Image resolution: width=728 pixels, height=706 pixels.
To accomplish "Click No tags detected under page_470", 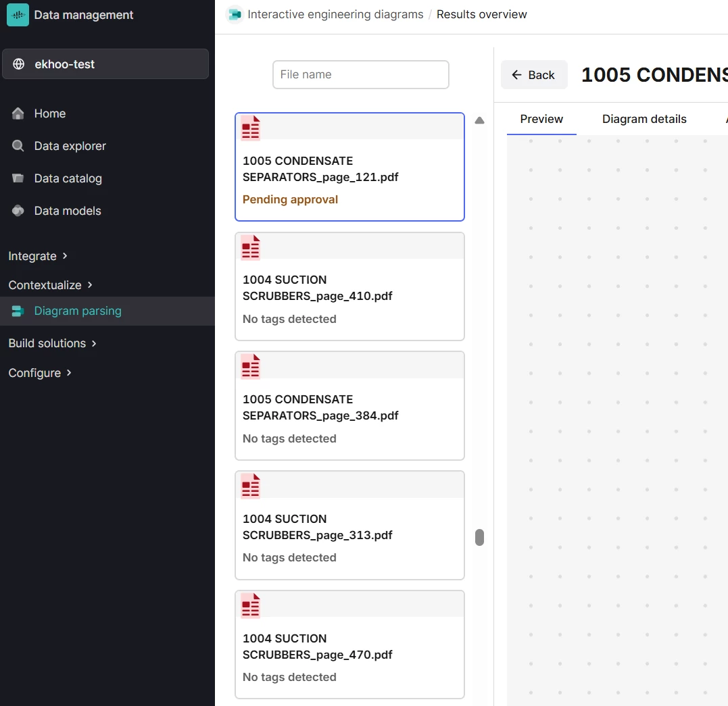I will coord(289,677).
